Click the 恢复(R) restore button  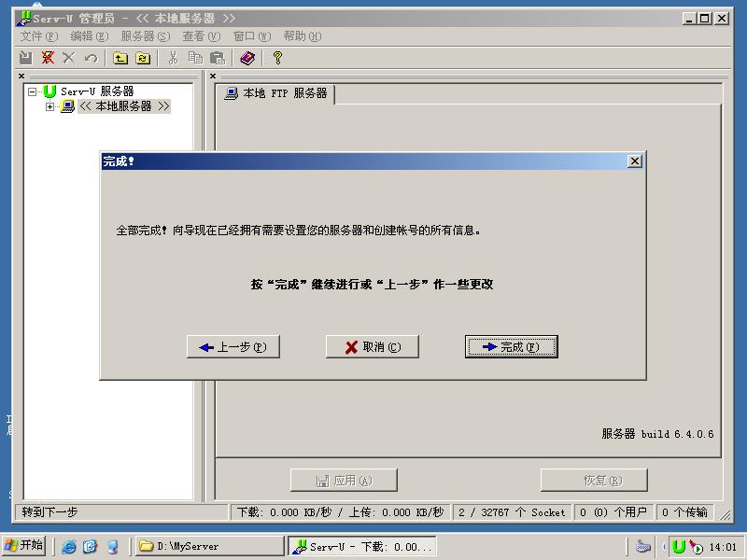click(x=594, y=481)
